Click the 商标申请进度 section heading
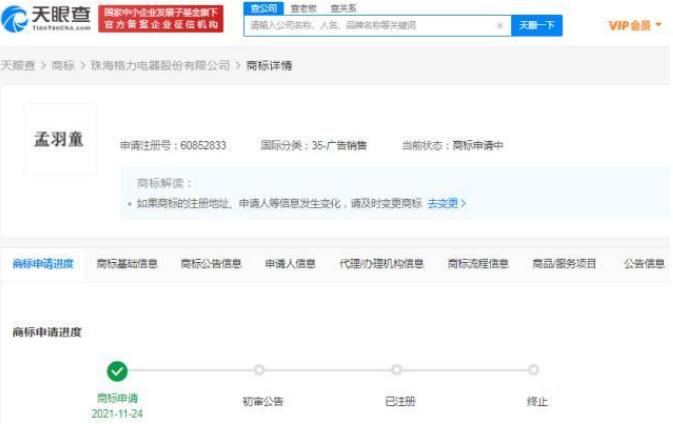The width and height of the screenshot is (673, 424). (47, 332)
